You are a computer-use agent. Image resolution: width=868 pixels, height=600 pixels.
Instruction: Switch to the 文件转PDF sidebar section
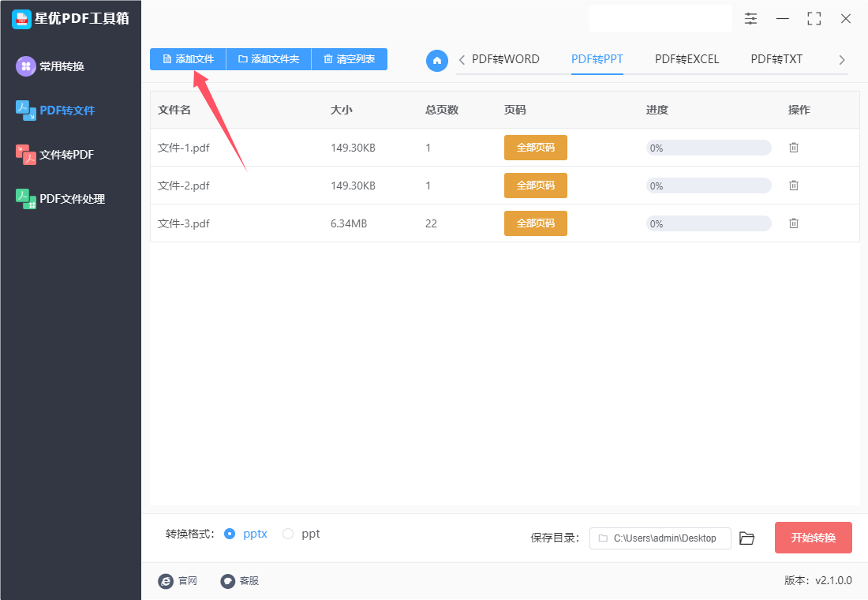tap(54, 155)
